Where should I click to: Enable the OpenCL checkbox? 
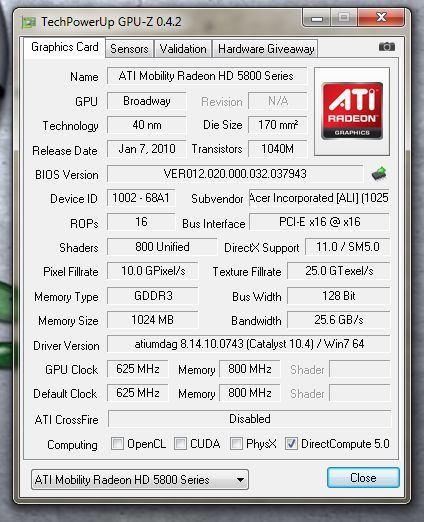click(x=117, y=444)
